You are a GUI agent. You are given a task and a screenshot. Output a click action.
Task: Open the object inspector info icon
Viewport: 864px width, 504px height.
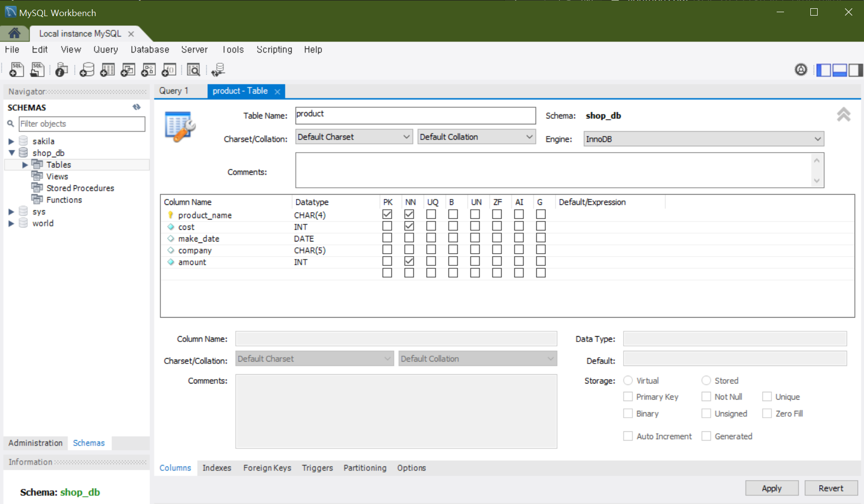[x=61, y=70]
